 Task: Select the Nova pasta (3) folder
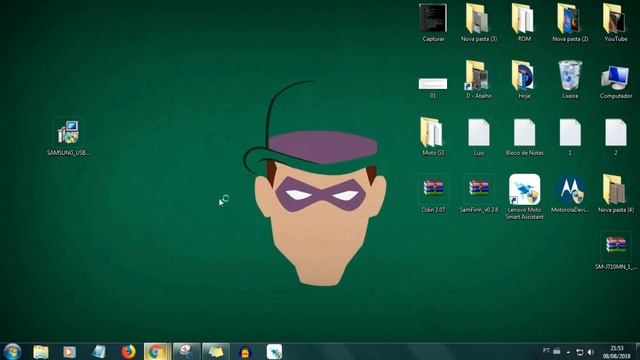(479, 23)
